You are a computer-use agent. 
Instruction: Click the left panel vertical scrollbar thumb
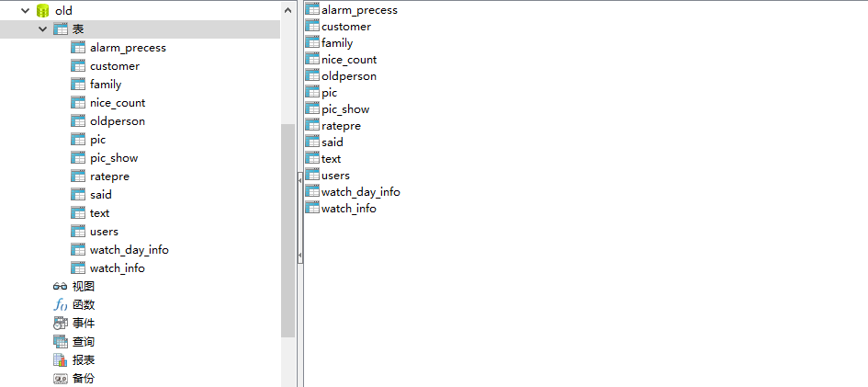click(287, 231)
